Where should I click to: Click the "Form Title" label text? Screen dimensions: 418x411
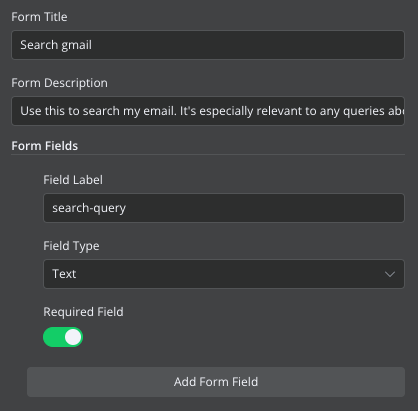coord(39,17)
